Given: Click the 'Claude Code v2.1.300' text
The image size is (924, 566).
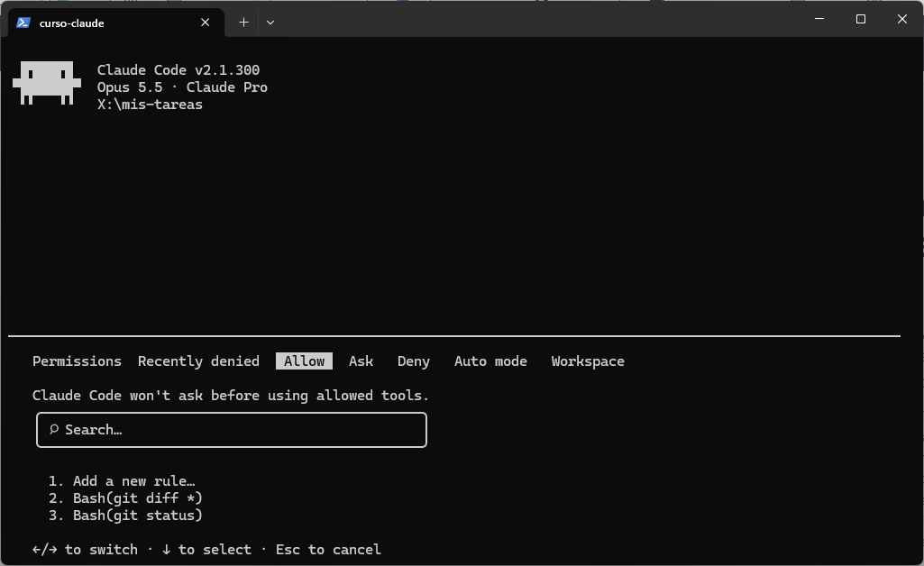Looking at the screenshot, I should 178,70.
